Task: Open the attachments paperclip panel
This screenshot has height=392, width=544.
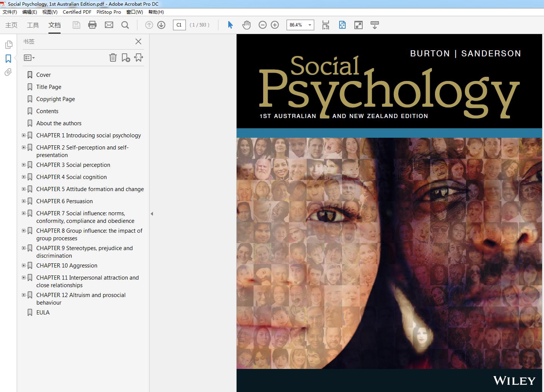Action: pos(8,72)
